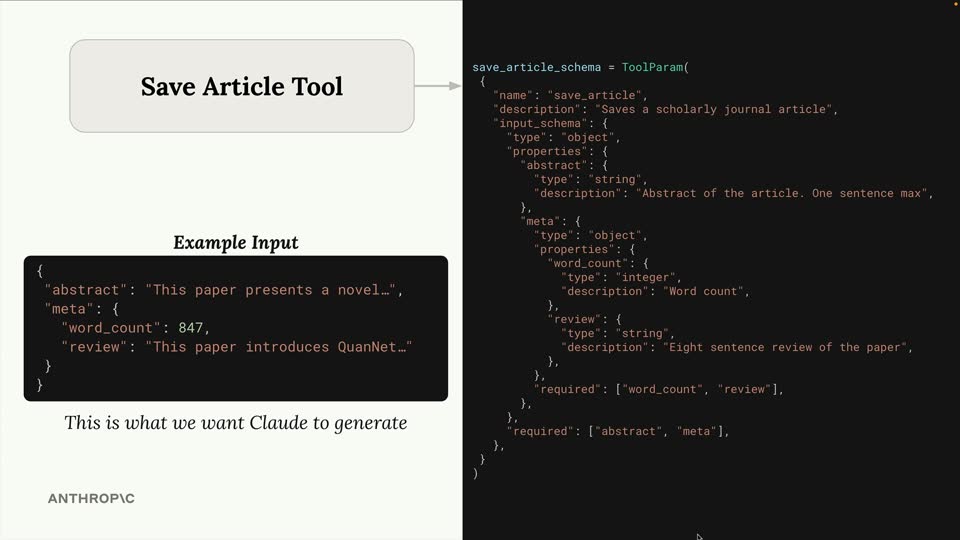The width and height of the screenshot is (960, 540).
Task: Click the "review": "This paper introduces QuanNet…" line
Action: pyautogui.click(x=236, y=347)
